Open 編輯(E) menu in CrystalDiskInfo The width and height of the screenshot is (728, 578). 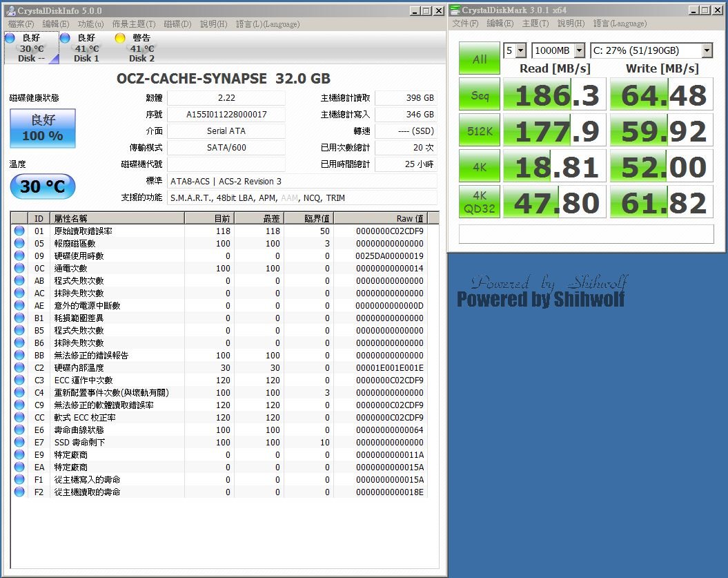(x=56, y=23)
